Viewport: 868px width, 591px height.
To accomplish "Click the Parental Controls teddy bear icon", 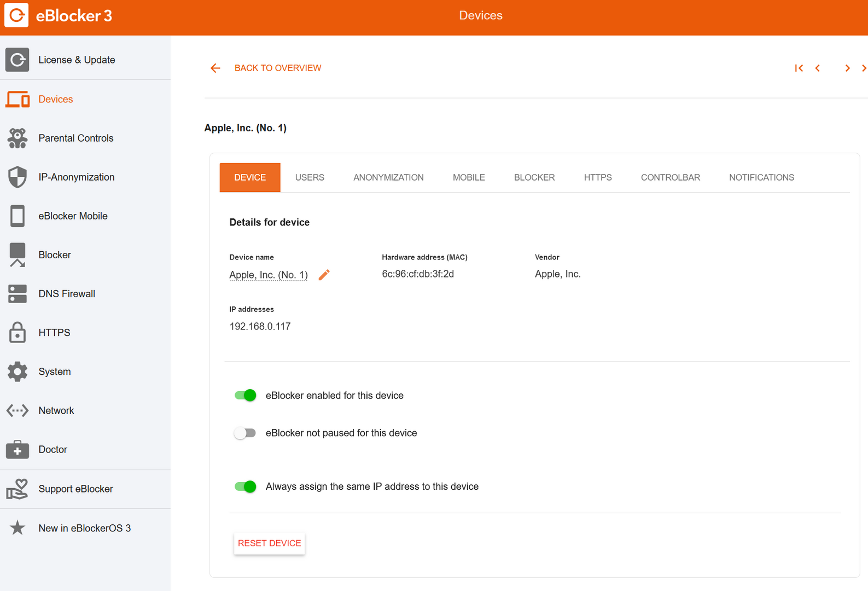I will 18,138.
